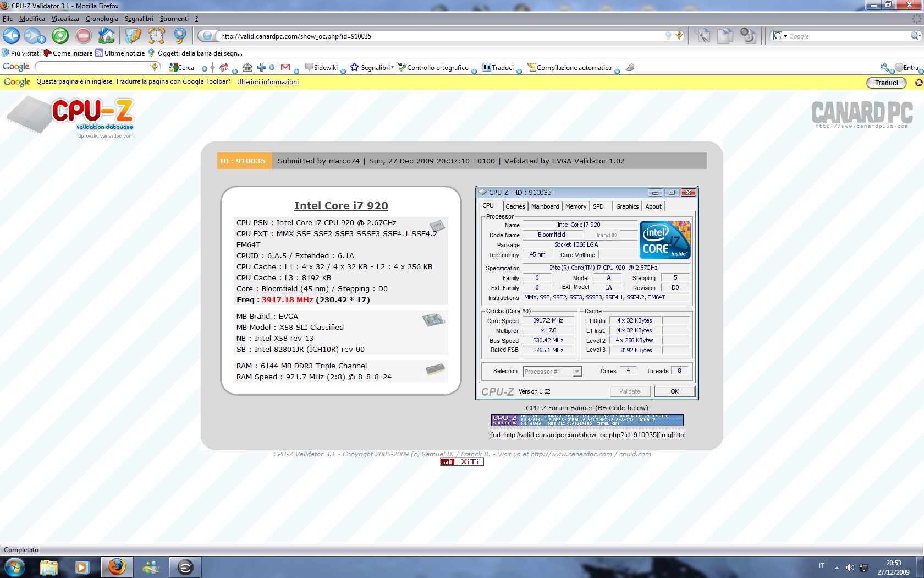Click the Windows Start orb

[x=14, y=566]
